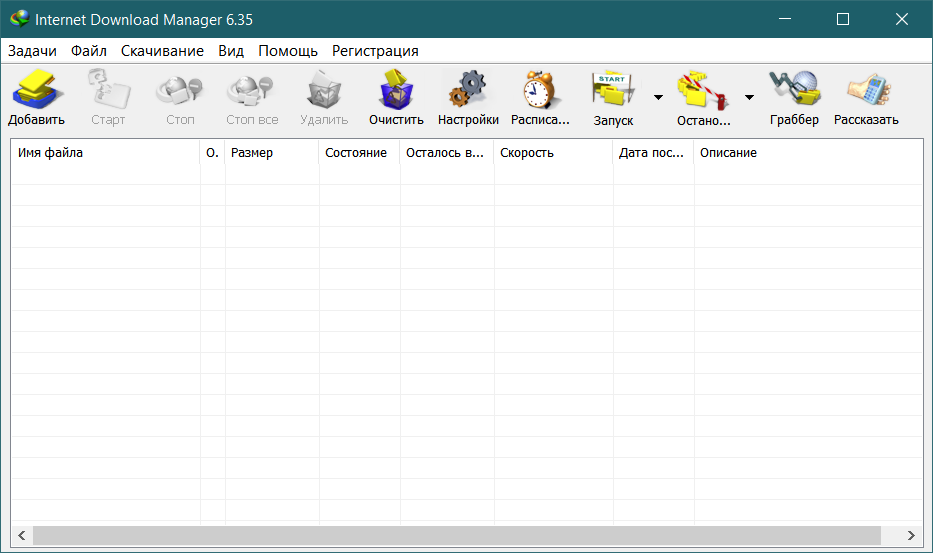Open the Регистрация menu
Image resolution: width=933 pixels, height=553 pixels.
coord(375,51)
